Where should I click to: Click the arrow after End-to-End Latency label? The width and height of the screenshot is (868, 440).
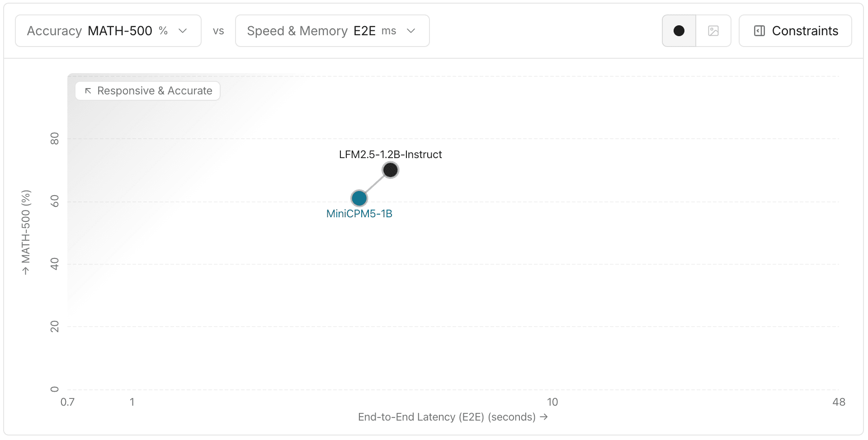[x=544, y=417]
